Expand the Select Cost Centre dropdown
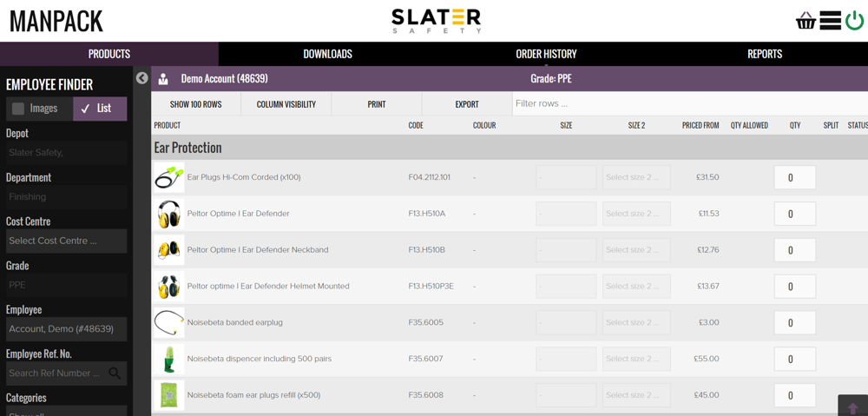 (x=66, y=241)
